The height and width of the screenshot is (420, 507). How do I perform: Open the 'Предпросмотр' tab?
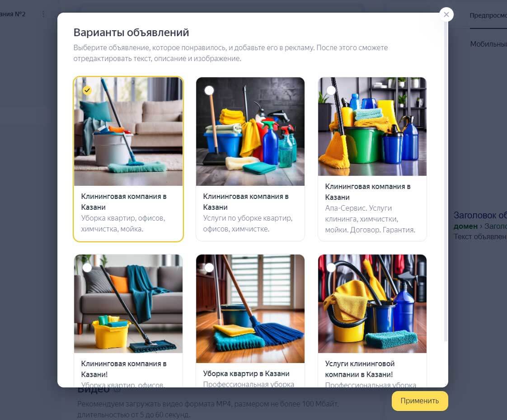pos(488,15)
